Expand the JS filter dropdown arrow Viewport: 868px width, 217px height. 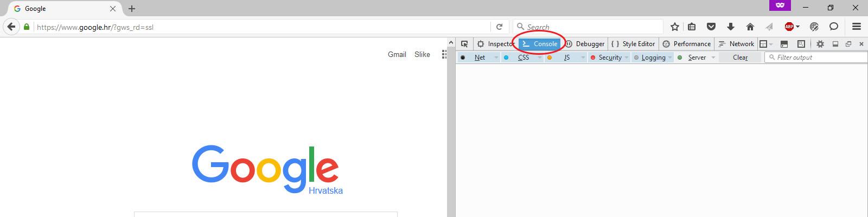583,58
